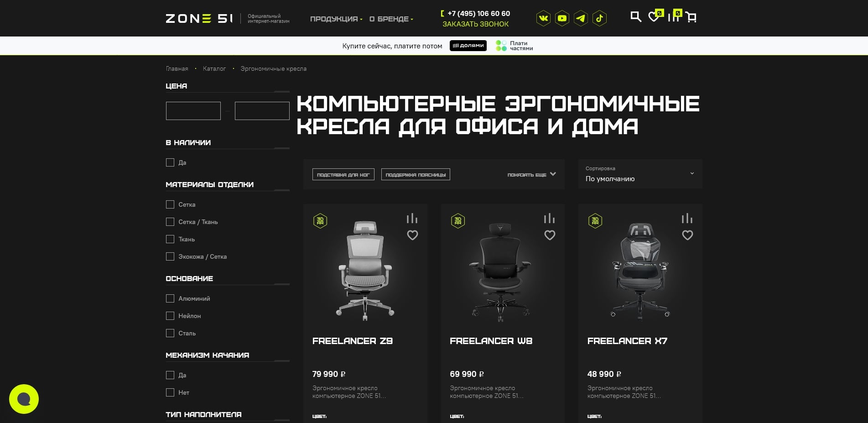Viewport: 868px width, 423px height.
Task: Open the shopping cart icon
Action: (x=691, y=17)
